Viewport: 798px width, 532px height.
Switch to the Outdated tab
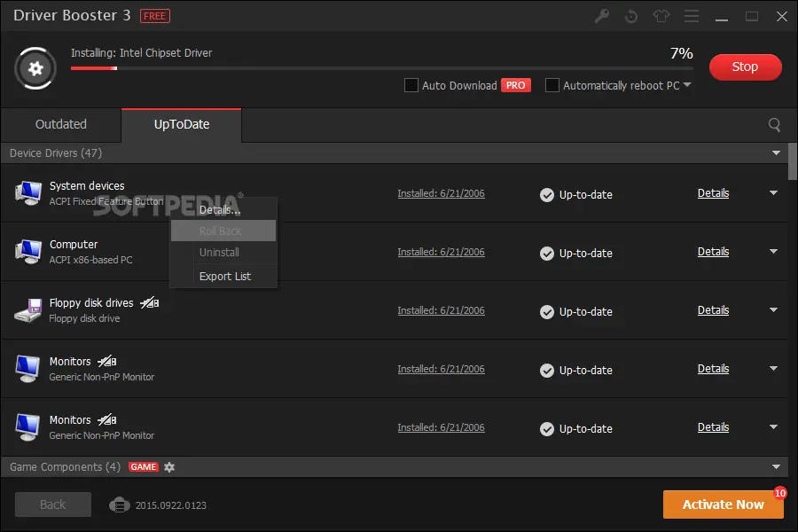(x=61, y=125)
